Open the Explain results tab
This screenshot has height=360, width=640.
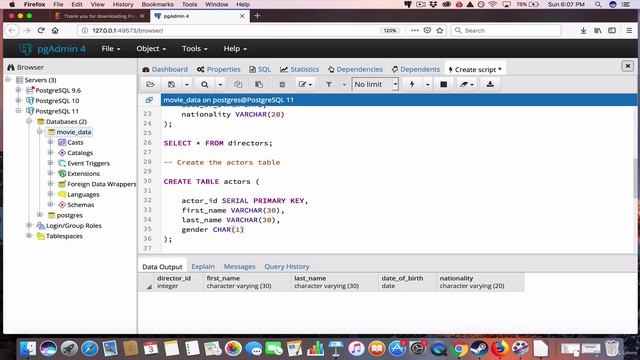(203, 266)
